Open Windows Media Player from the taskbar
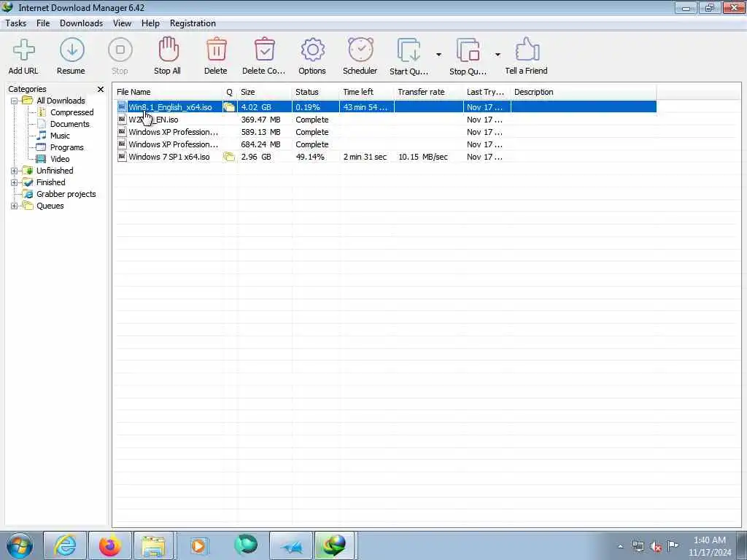747x560 pixels. tap(198, 545)
